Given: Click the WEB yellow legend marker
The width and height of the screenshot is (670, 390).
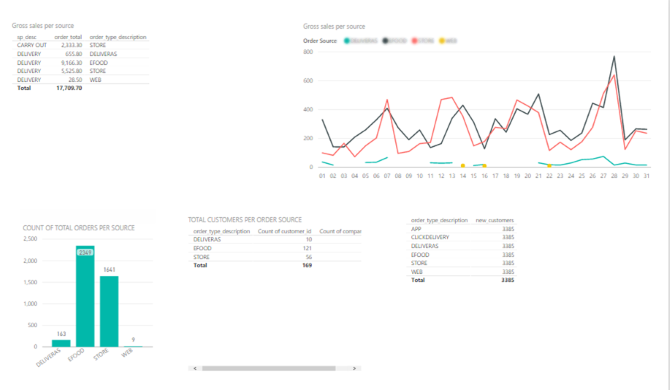Looking at the screenshot, I should coord(442,41).
